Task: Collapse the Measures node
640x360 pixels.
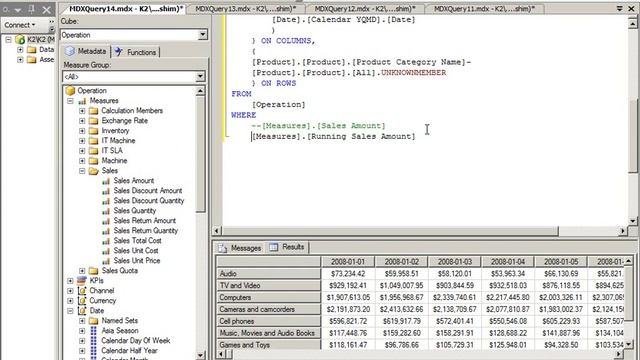Action: [x=70, y=100]
